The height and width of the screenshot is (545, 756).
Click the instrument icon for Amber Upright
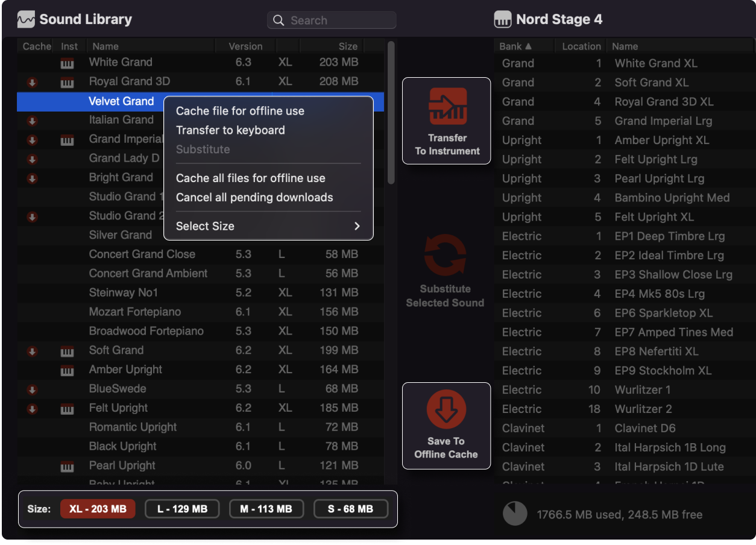click(67, 371)
